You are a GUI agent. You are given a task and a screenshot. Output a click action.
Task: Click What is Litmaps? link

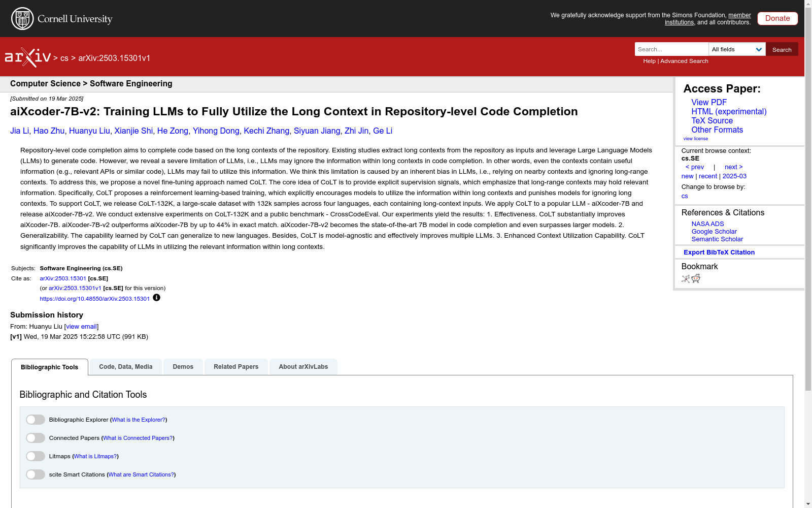tap(95, 456)
